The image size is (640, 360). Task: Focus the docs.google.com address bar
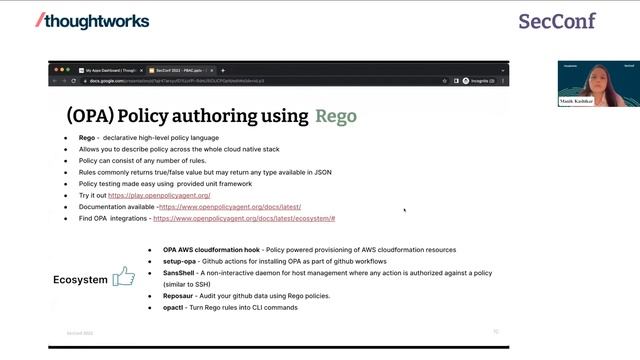tap(261, 81)
